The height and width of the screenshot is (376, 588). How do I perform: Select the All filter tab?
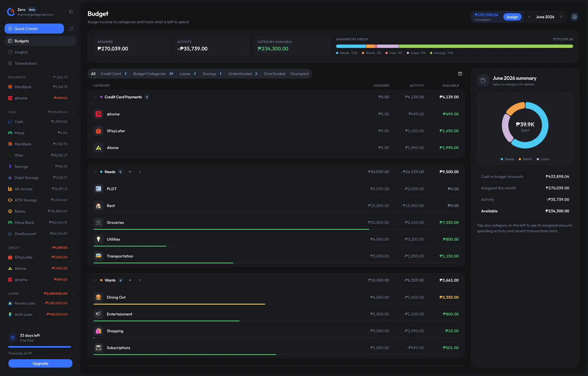[x=93, y=74]
